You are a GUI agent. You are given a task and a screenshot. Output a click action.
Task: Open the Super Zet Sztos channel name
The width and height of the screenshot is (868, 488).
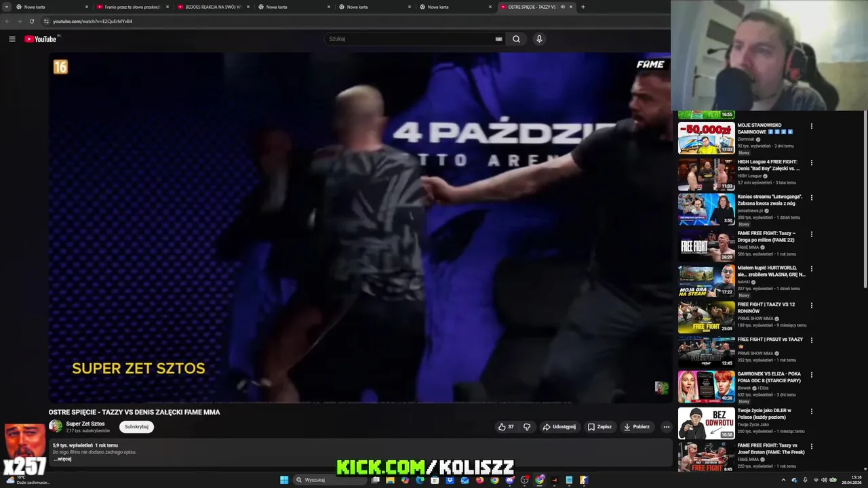85,424
